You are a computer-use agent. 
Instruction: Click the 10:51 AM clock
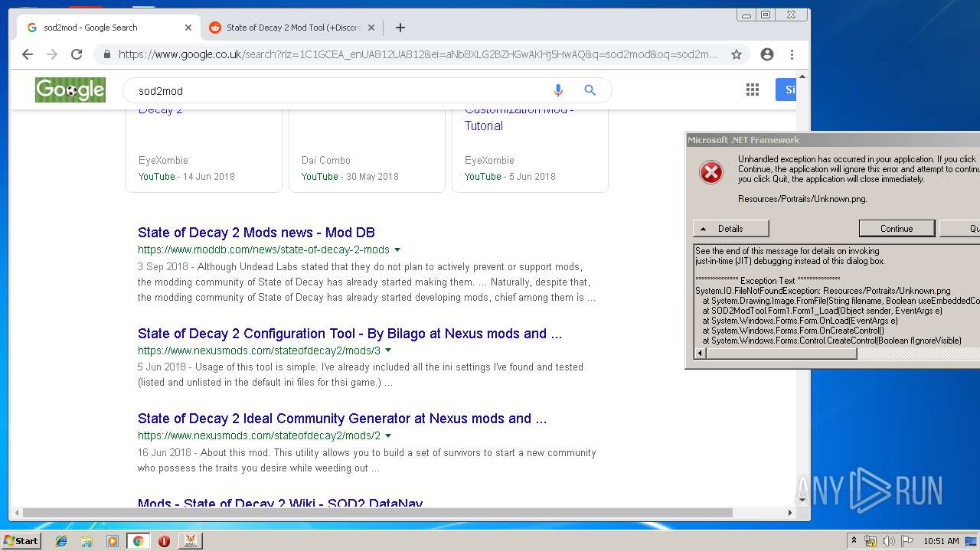(941, 541)
